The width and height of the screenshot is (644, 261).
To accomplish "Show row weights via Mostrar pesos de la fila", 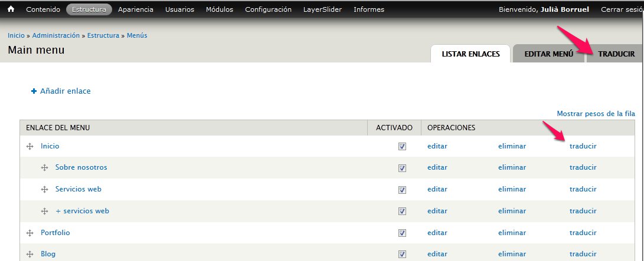I will 596,114.
